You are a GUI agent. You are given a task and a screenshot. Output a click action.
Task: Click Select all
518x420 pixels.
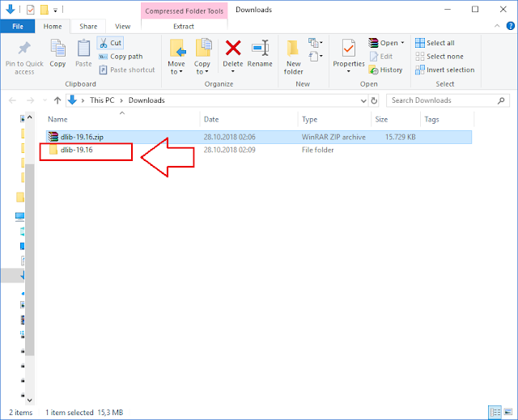435,43
